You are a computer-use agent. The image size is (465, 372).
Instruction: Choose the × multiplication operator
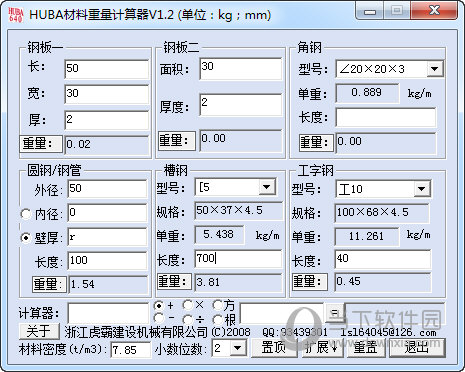click(x=188, y=305)
